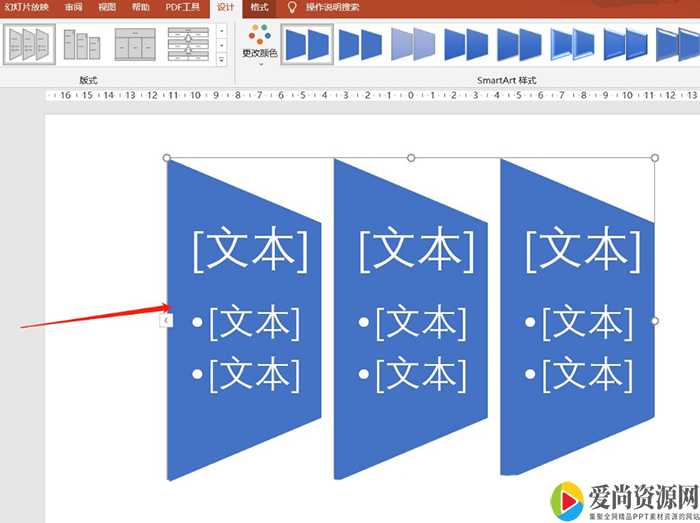Click the first shape's [文本] title
This screenshot has height=523, width=700.
[250, 250]
